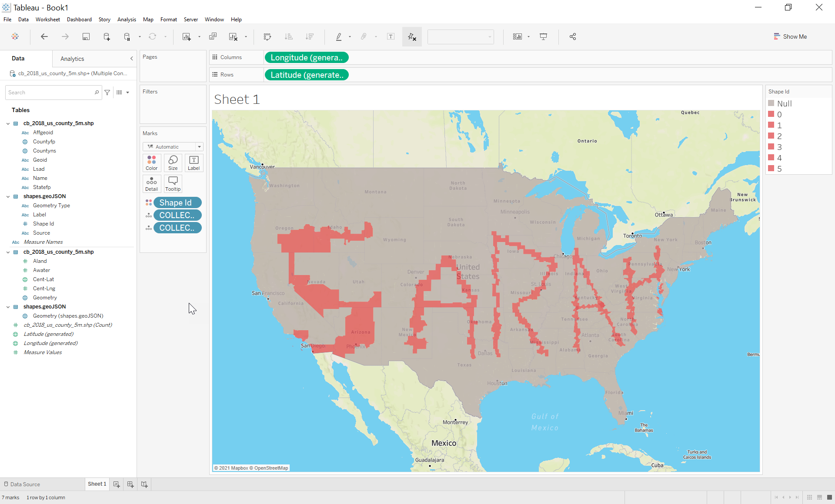Click the Clear Sheet toolbar icon
This screenshot has width=835, height=504.
click(234, 36)
